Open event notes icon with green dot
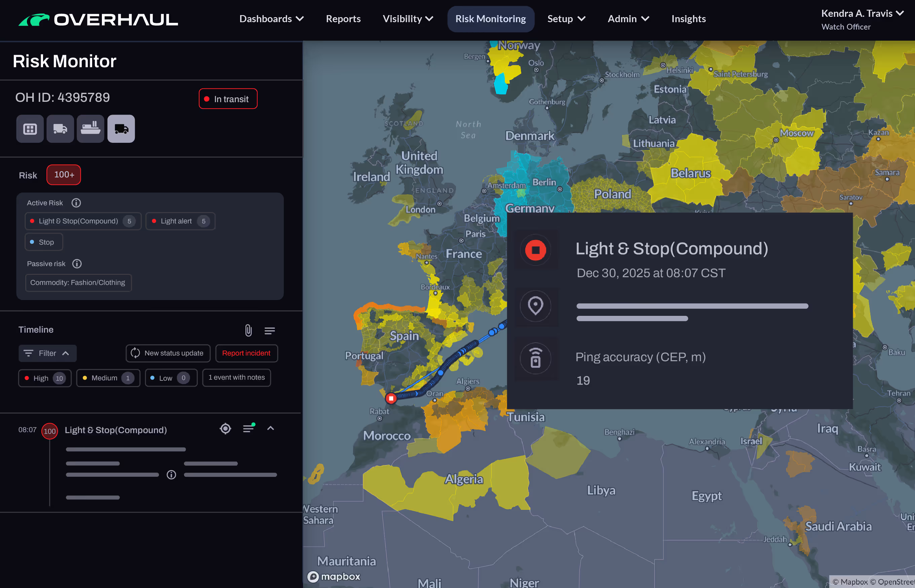 point(248,428)
